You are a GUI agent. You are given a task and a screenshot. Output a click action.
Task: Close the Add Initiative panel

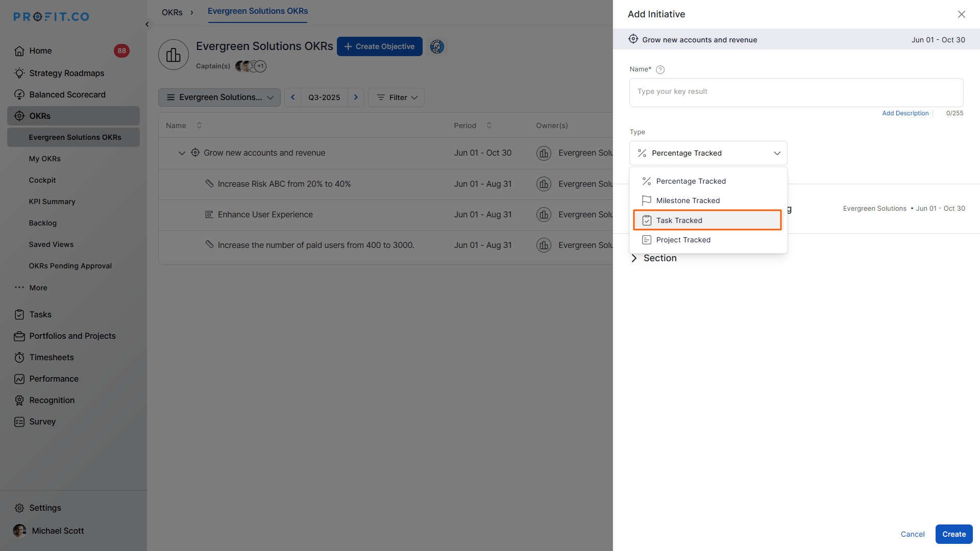[961, 14]
